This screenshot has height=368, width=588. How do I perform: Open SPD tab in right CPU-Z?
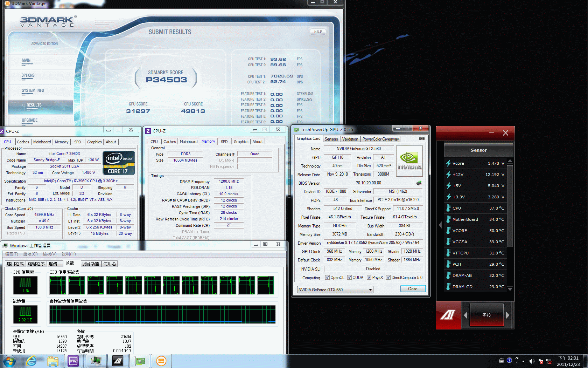pyautogui.click(x=224, y=142)
